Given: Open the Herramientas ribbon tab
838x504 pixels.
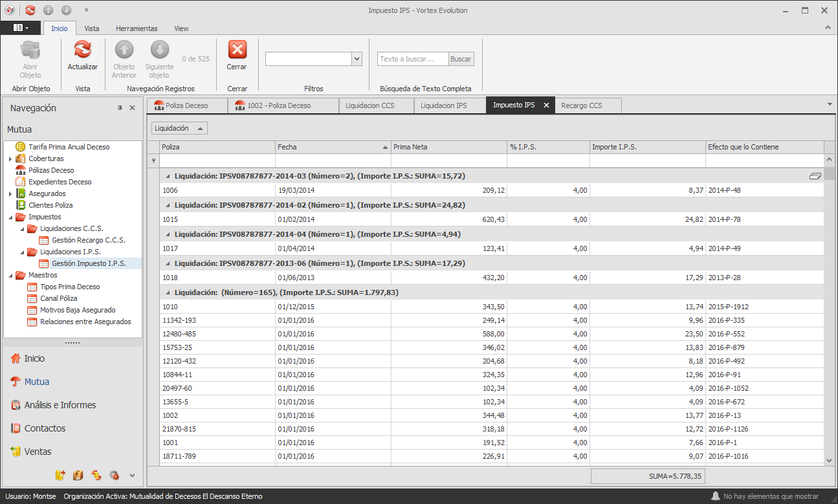Looking at the screenshot, I should (137, 28).
